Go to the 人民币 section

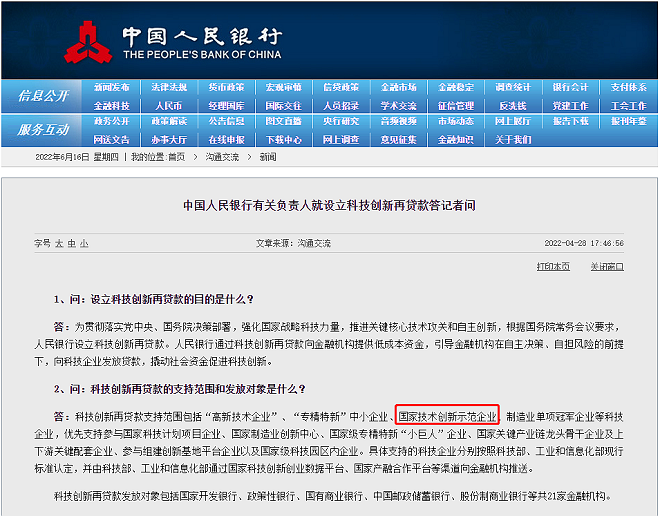point(169,106)
